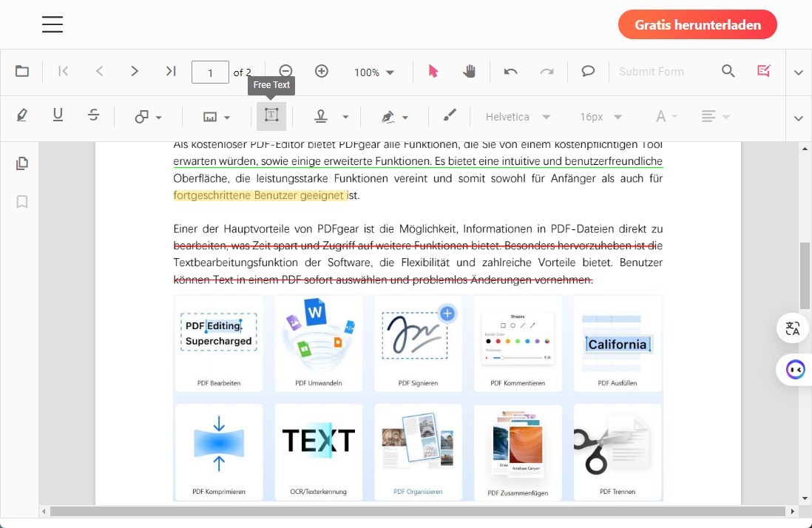Toggle strikethrough text formatting
This screenshot has width=812, height=528.
click(x=94, y=115)
